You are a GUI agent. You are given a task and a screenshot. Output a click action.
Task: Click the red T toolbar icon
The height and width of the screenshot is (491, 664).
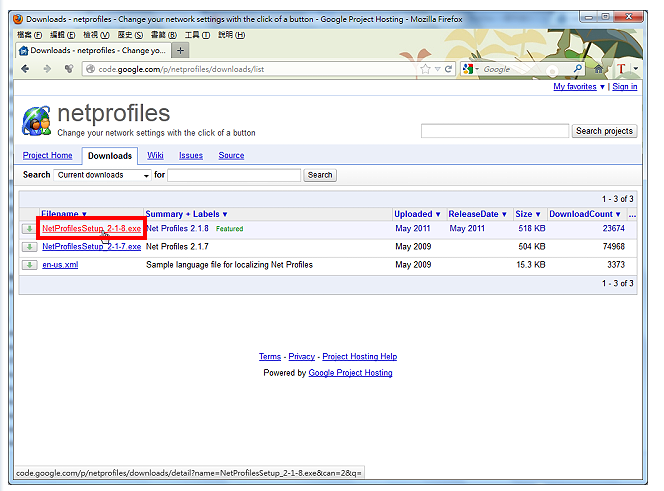click(621, 69)
